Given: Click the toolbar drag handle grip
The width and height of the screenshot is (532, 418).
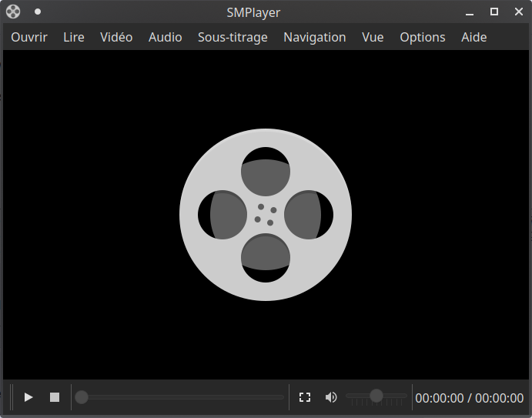Looking at the screenshot, I should coord(12,397).
